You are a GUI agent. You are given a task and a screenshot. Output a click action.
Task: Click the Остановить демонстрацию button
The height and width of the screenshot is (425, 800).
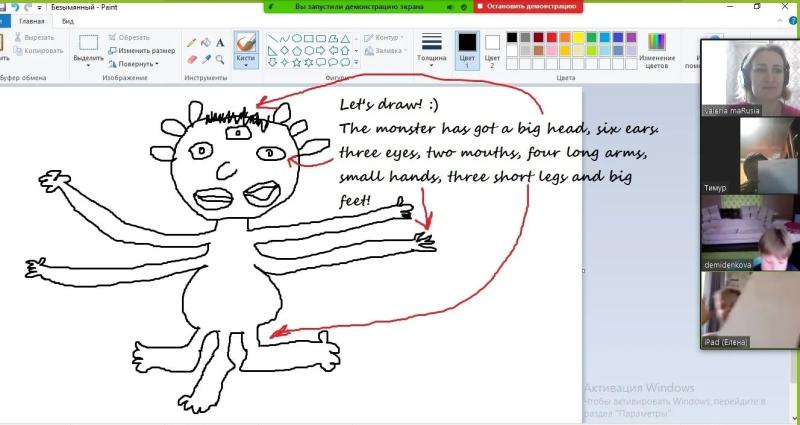coord(528,7)
